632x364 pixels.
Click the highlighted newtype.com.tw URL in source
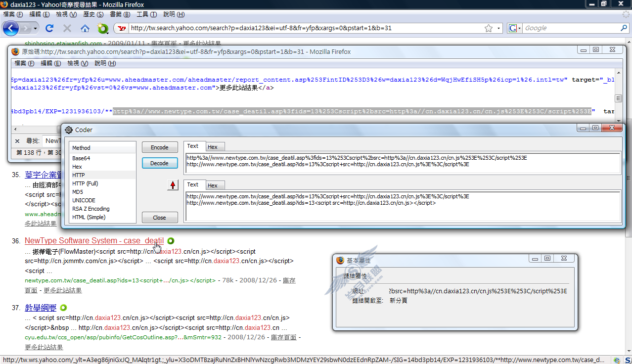click(352, 111)
